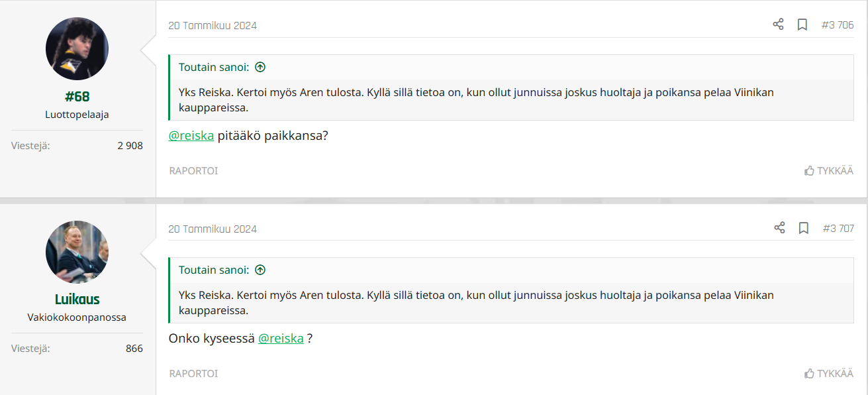
Task: Like Luikaus's post with TYKKÄÄ
Action: pyautogui.click(x=828, y=373)
